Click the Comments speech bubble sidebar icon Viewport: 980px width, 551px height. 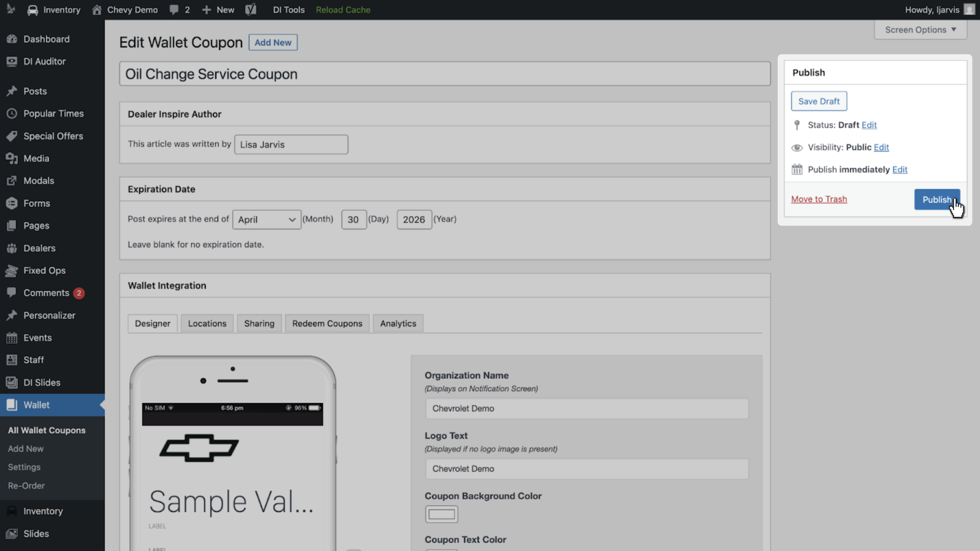(12, 293)
